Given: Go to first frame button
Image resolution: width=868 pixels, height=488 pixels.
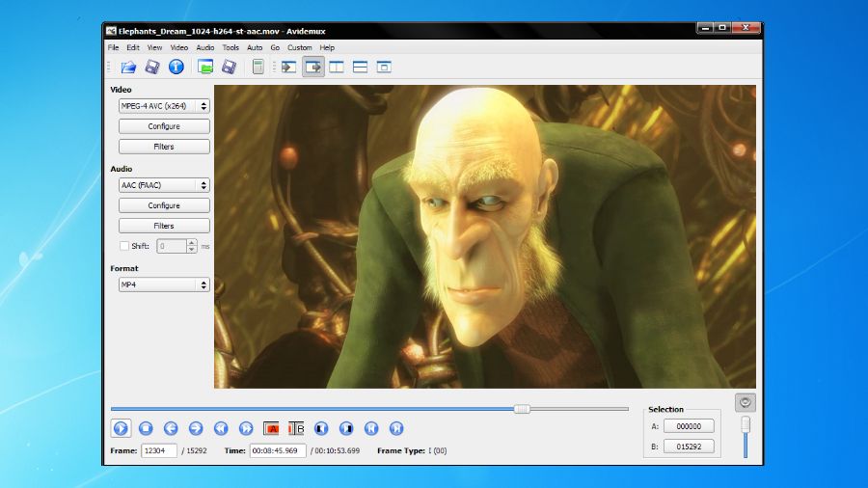Looking at the screenshot, I should tap(371, 428).
